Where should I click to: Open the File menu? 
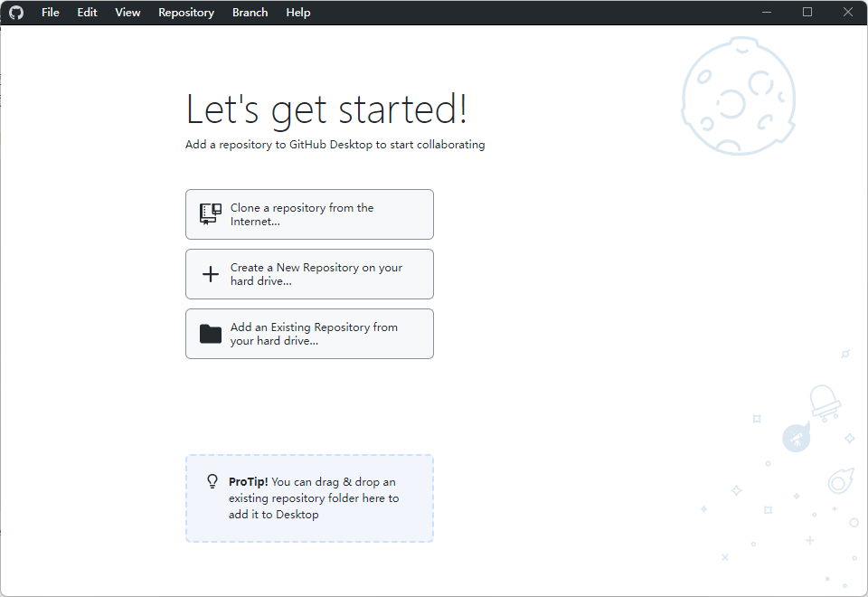click(51, 13)
